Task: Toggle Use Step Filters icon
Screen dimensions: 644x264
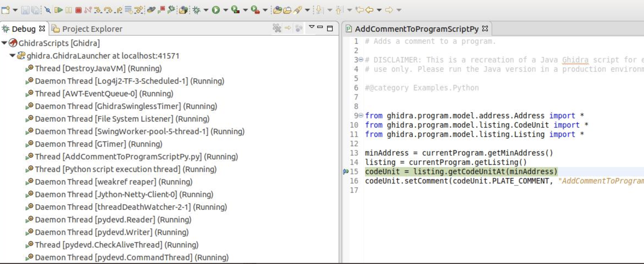Action: [139, 10]
